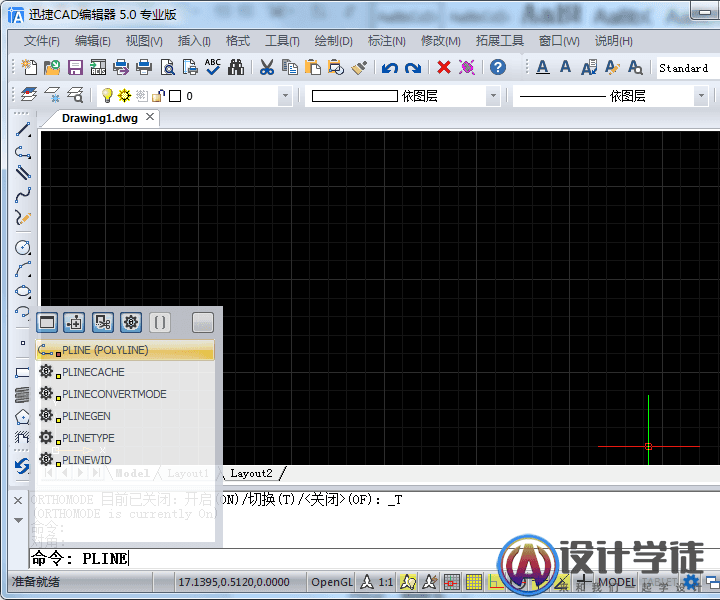Open a file via the folder icon
Image resolution: width=720 pixels, height=600 pixels.
pyautogui.click(x=52, y=67)
